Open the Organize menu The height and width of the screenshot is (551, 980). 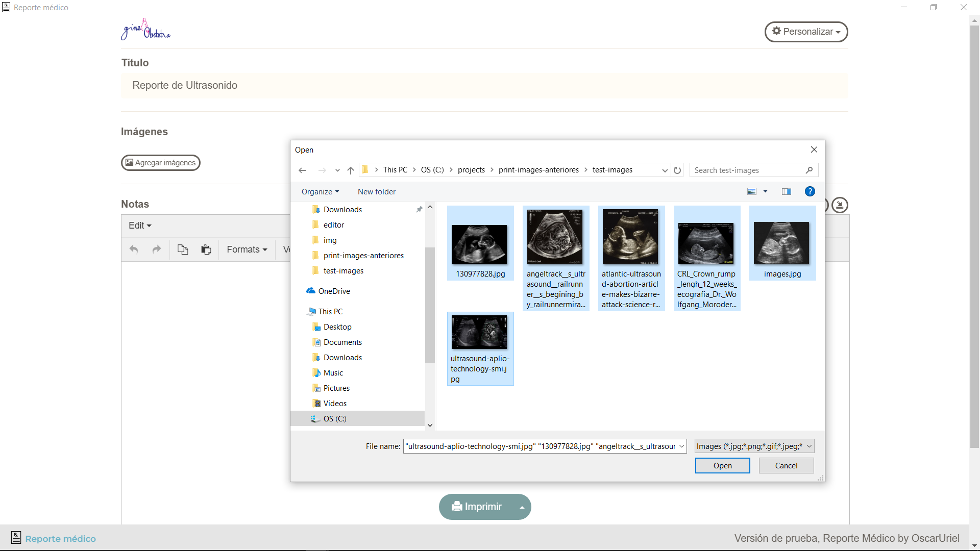pyautogui.click(x=320, y=192)
